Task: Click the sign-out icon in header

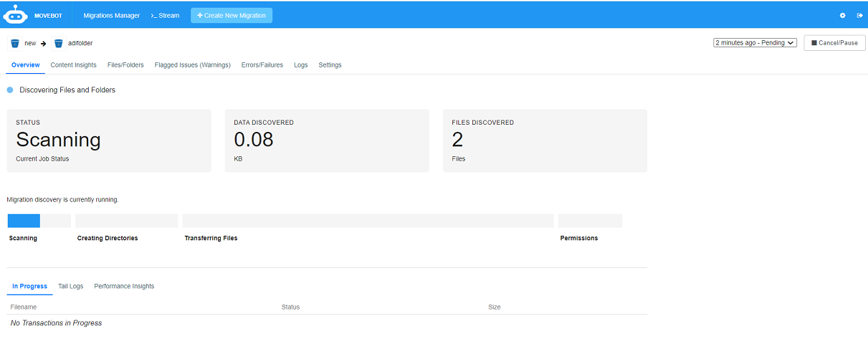Action: point(859,15)
